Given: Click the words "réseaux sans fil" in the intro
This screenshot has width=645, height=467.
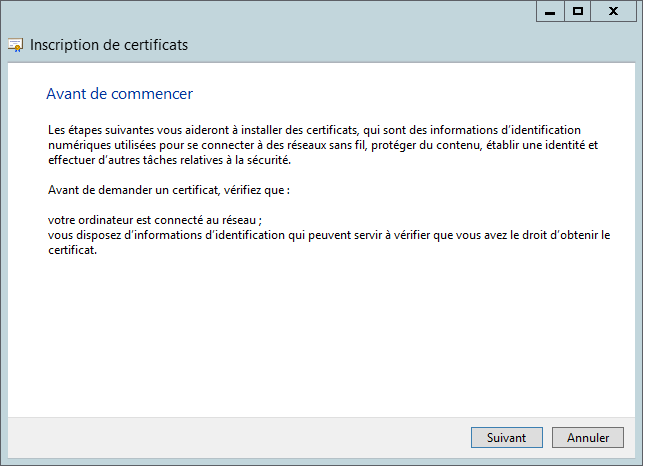Looking at the screenshot, I should coord(394,145).
